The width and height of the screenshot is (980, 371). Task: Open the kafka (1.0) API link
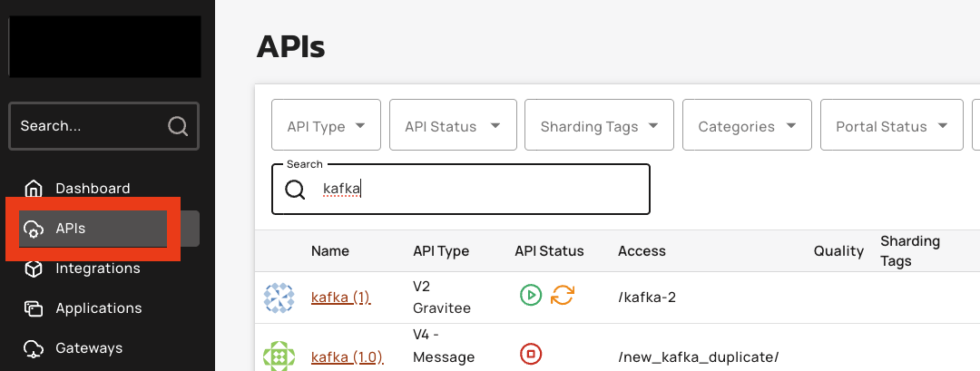click(347, 356)
